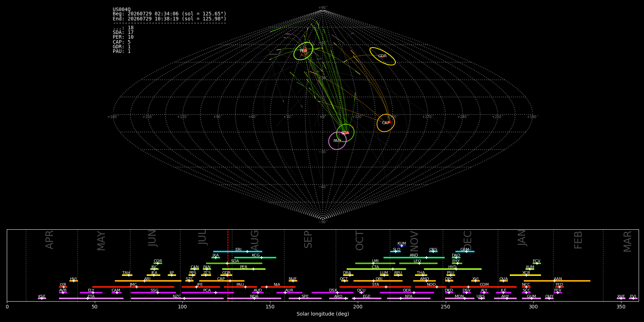The image size is (644, 322).
Task: Click the red NOO shower bar
Action: (x=431, y=287)
